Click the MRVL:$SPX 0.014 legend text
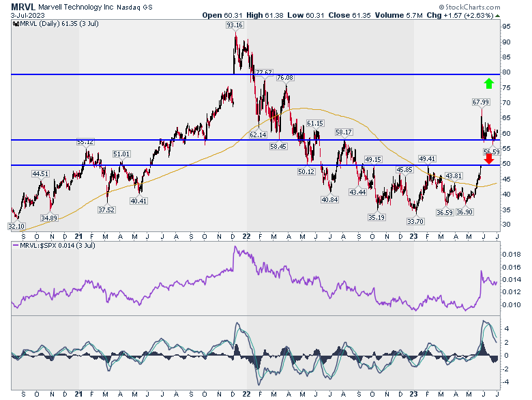Screen dimensions: 532x400 point(58,245)
